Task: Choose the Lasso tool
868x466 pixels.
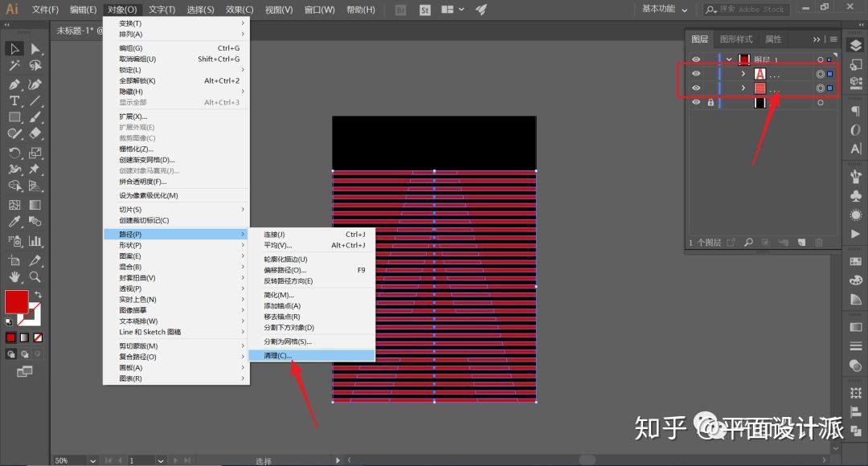Action: coord(35,66)
